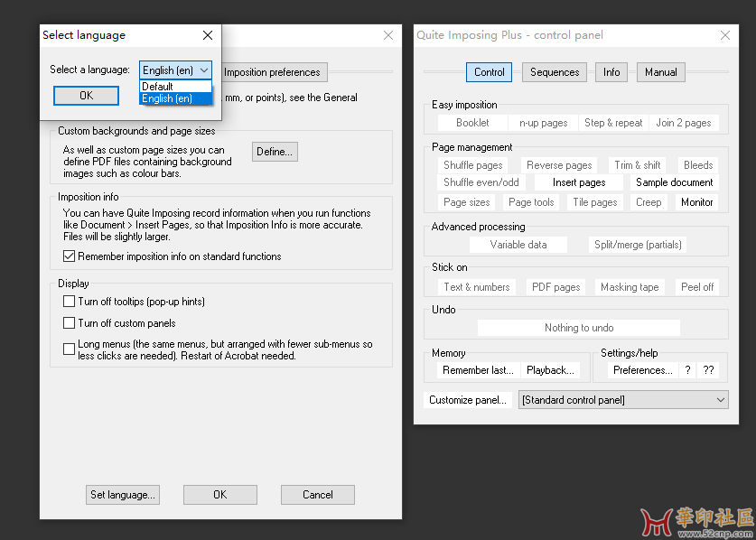This screenshot has width=756, height=540.
Task: Click the double question mark button
Action: (x=708, y=370)
